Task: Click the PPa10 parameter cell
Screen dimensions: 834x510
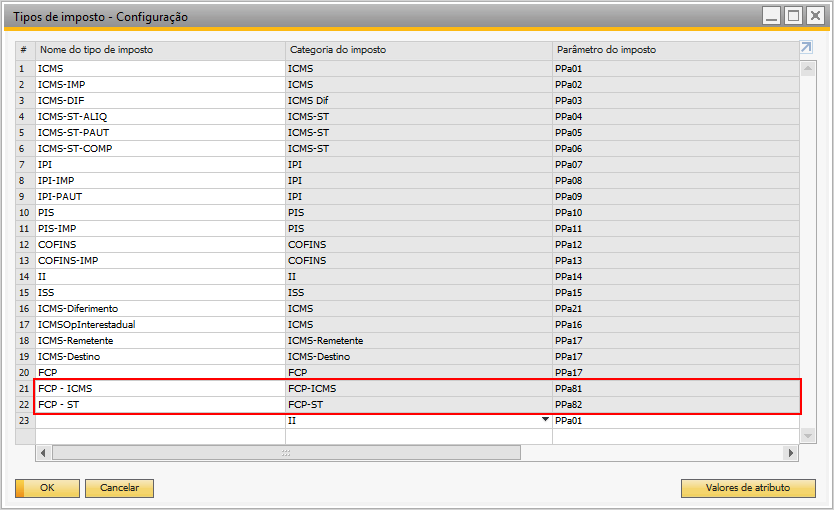Action: [x=676, y=213]
